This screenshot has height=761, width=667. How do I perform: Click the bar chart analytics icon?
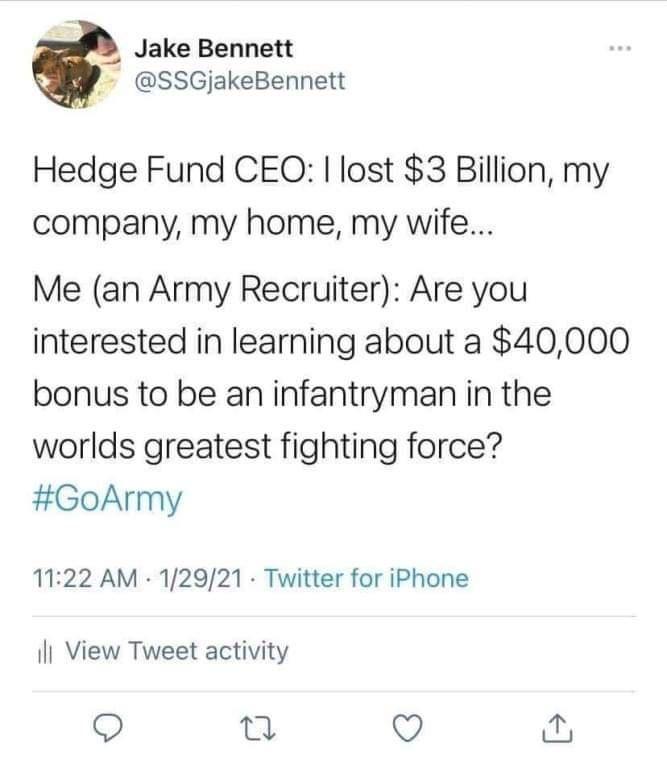coord(42,652)
